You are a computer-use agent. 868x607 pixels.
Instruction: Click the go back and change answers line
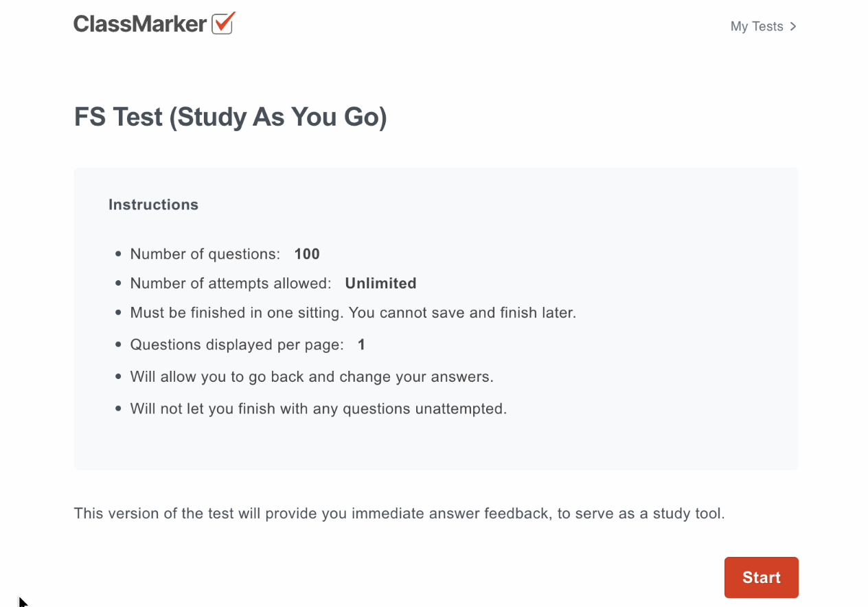[312, 377]
